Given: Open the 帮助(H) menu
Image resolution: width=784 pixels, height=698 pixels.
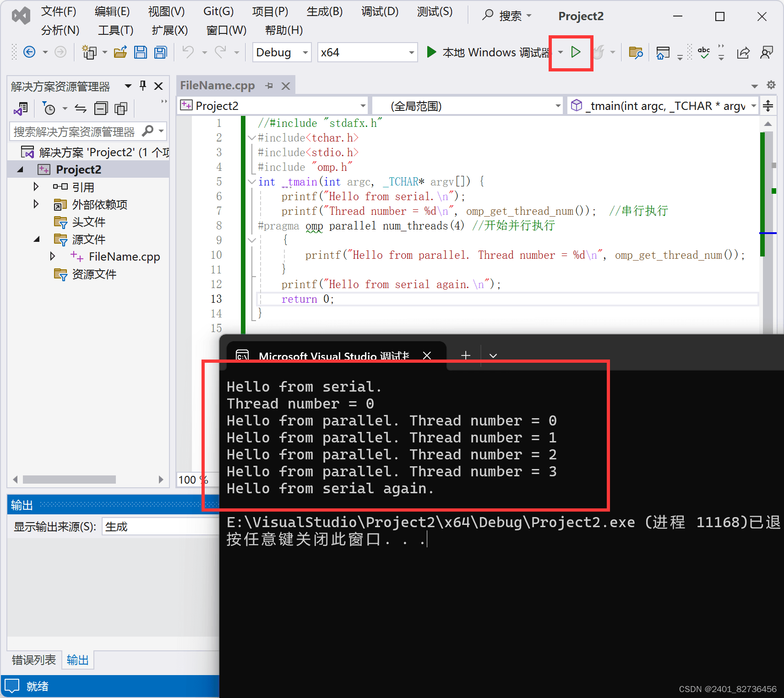Looking at the screenshot, I should 284,30.
